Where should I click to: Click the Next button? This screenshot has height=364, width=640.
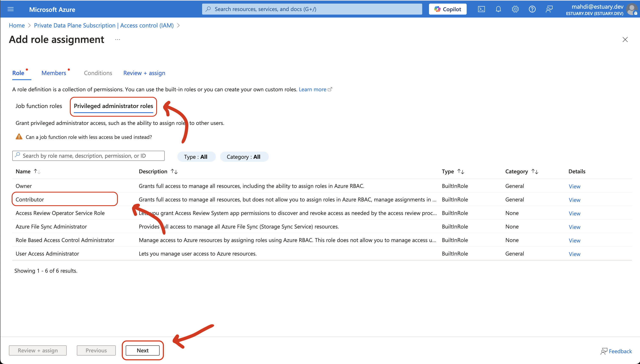(142, 350)
